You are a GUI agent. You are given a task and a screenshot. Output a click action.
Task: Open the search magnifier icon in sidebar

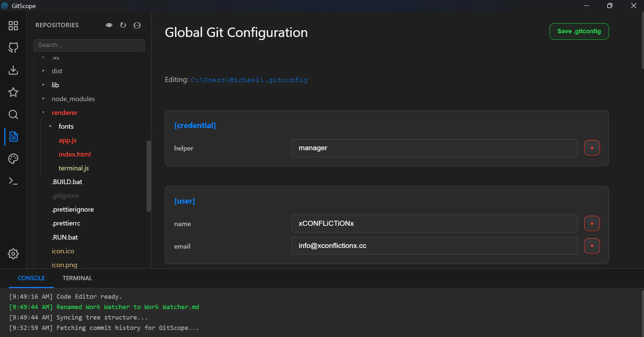(13, 115)
